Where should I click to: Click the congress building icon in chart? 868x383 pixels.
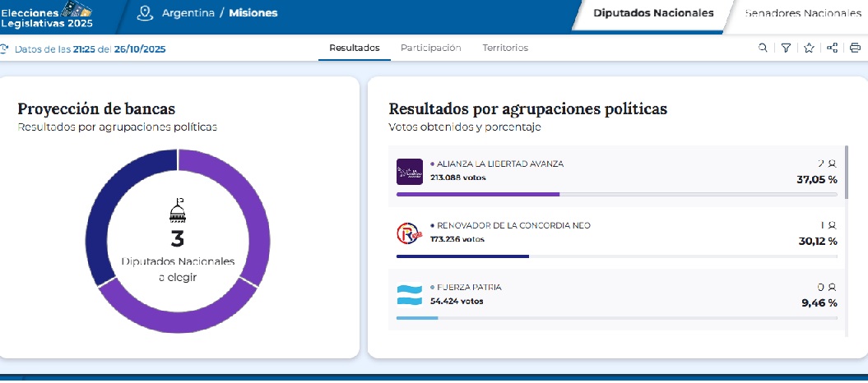[178, 211]
